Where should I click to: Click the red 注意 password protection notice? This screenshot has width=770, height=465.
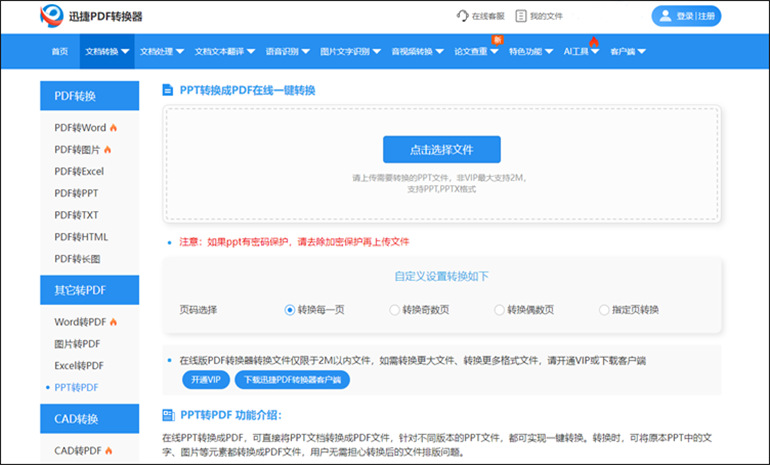[294, 242]
